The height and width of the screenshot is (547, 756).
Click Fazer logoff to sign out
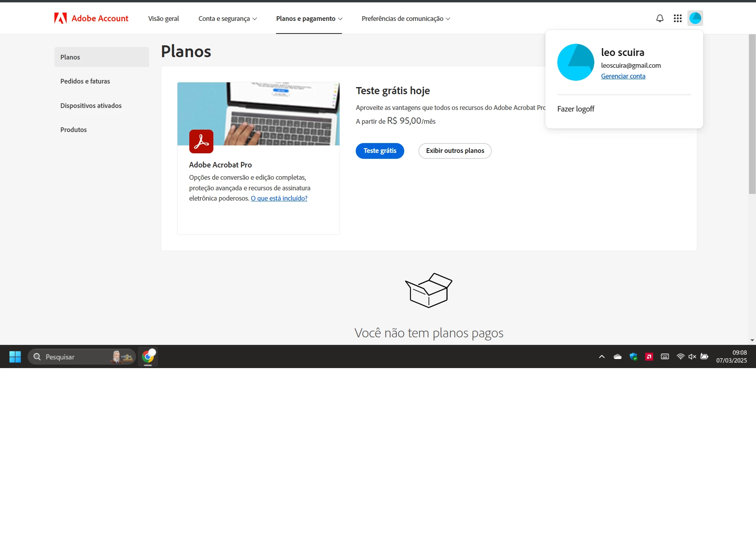[576, 109]
